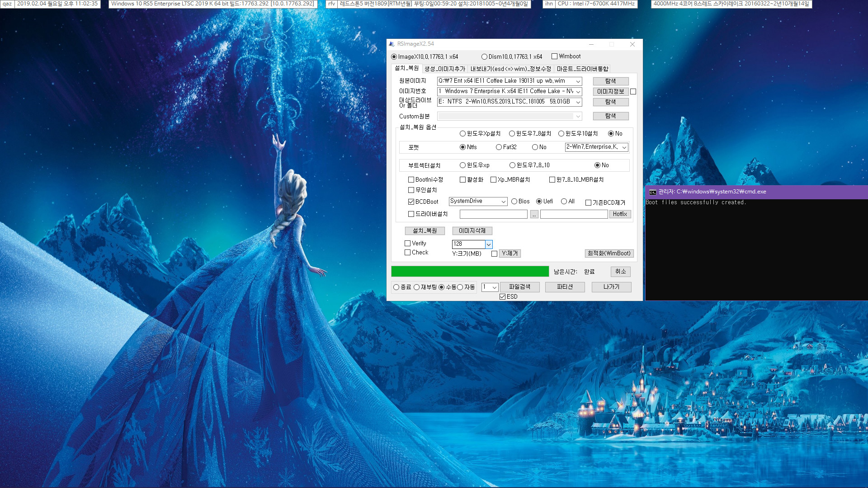Click the green progress bar
868x488 pixels.
coord(470,271)
